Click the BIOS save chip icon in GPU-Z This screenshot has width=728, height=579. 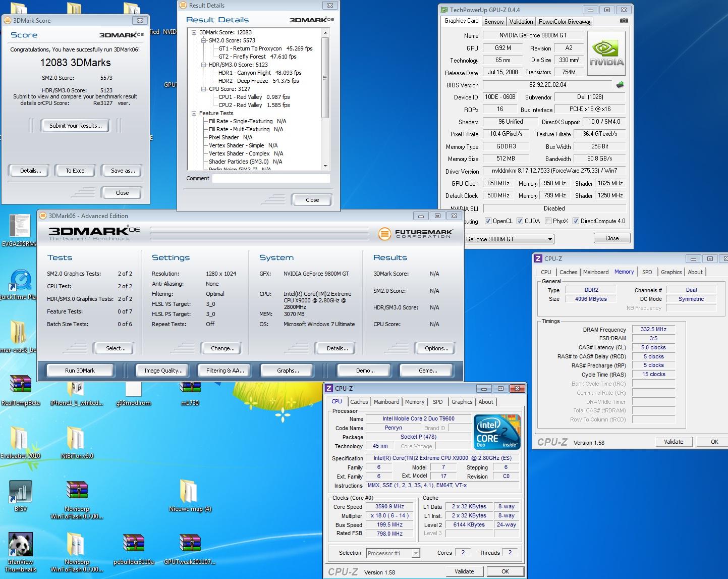pyautogui.click(x=620, y=85)
